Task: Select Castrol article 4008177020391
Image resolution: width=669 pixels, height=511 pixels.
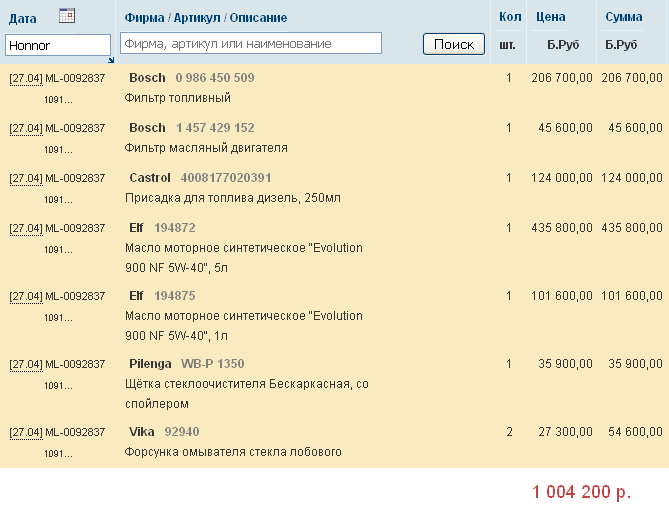Action: [x=226, y=178]
